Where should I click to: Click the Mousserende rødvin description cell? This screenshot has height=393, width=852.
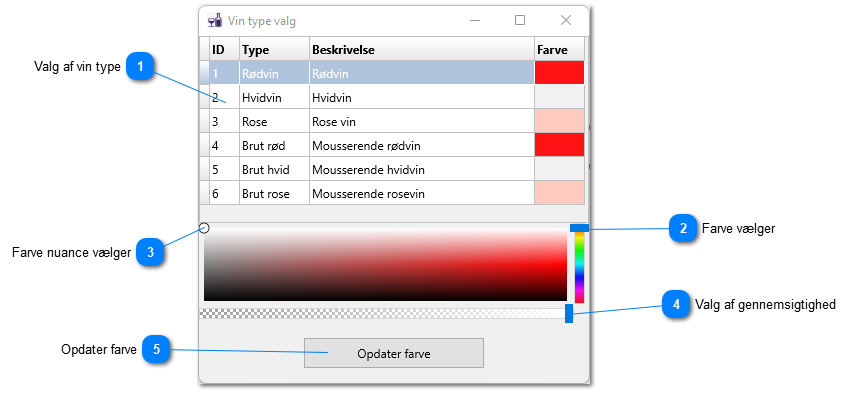pyautogui.click(x=422, y=145)
